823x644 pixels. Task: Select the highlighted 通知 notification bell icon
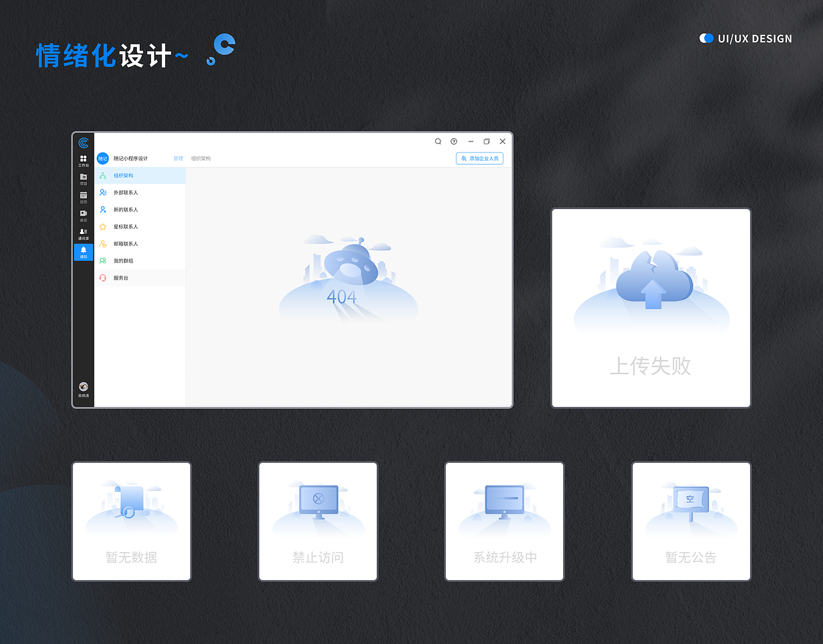click(83, 252)
